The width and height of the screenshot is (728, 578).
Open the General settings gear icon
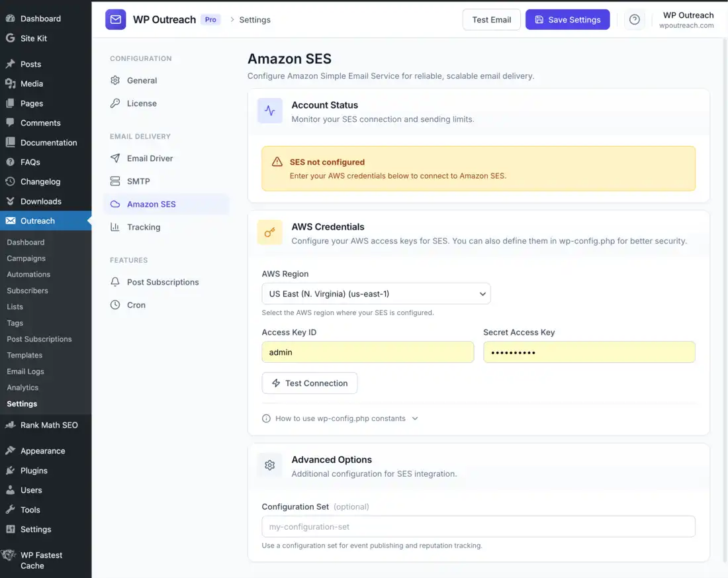(114, 80)
